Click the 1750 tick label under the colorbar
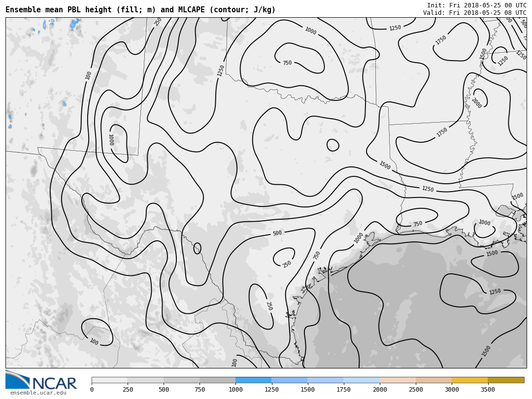The height and width of the screenshot is (399, 532). tap(343, 390)
